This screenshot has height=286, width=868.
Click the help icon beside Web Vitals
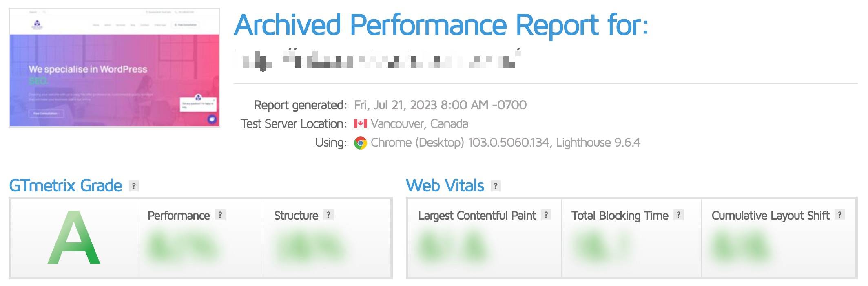(496, 186)
